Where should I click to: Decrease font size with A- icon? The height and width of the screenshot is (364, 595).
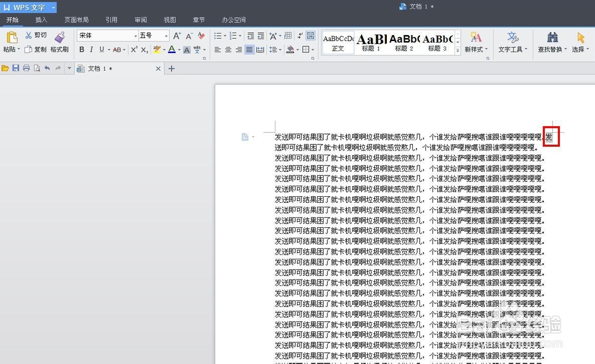click(x=189, y=36)
